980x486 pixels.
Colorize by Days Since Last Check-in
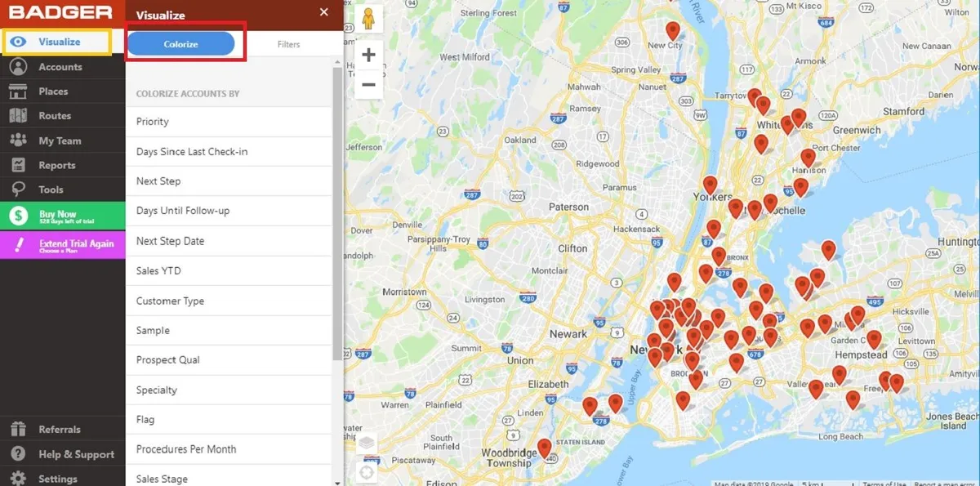click(x=229, y=152)
